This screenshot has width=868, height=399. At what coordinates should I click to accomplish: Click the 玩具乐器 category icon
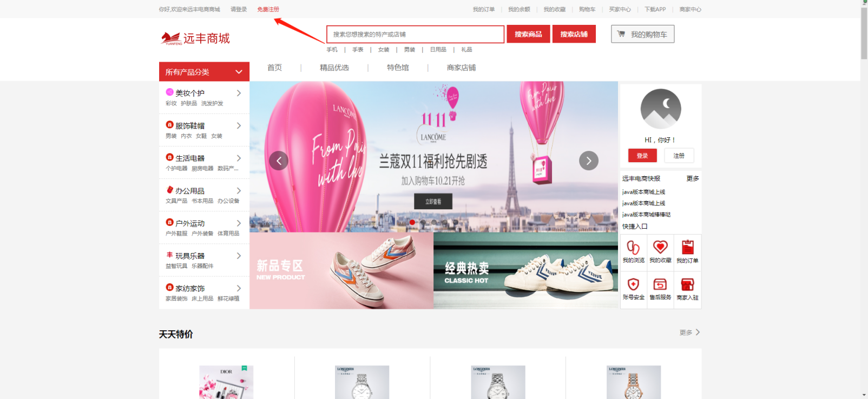169,255
